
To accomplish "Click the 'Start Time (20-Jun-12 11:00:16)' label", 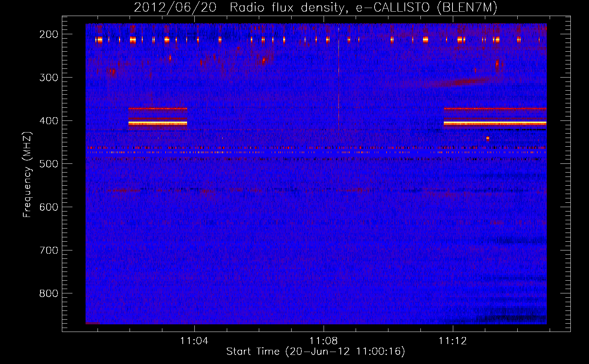I will click(316, 352).
